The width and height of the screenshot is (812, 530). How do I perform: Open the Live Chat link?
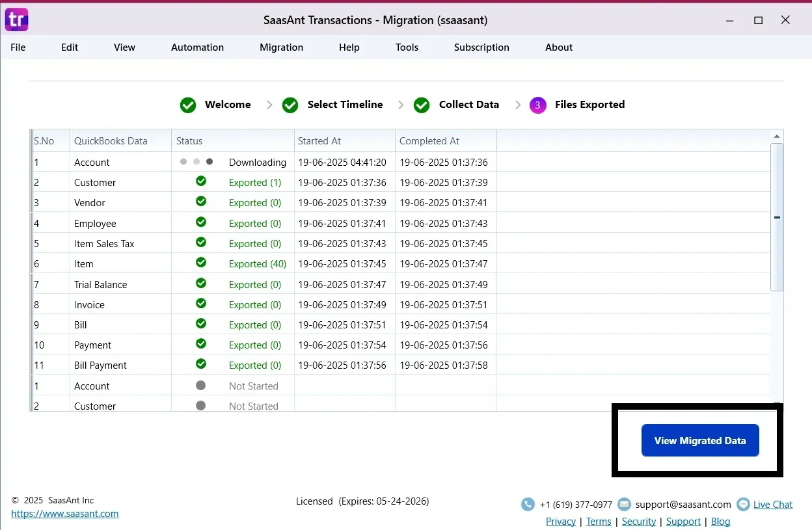pos(773,505)
